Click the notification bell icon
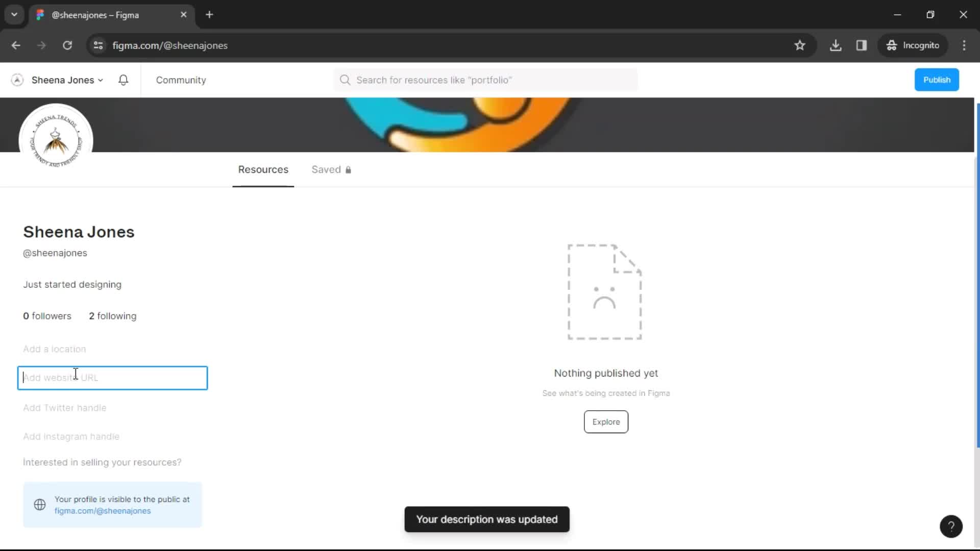This screenshot has height=551, width=980. click(123, 80)
